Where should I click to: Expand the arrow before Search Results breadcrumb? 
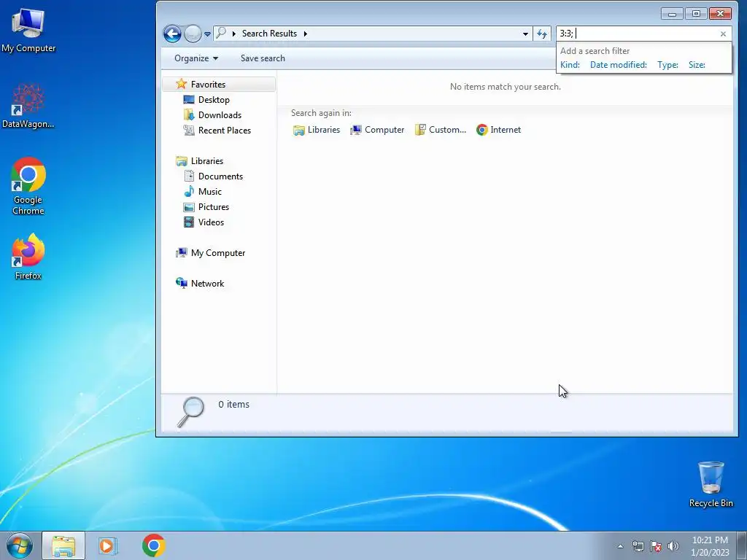pos(234,34)
